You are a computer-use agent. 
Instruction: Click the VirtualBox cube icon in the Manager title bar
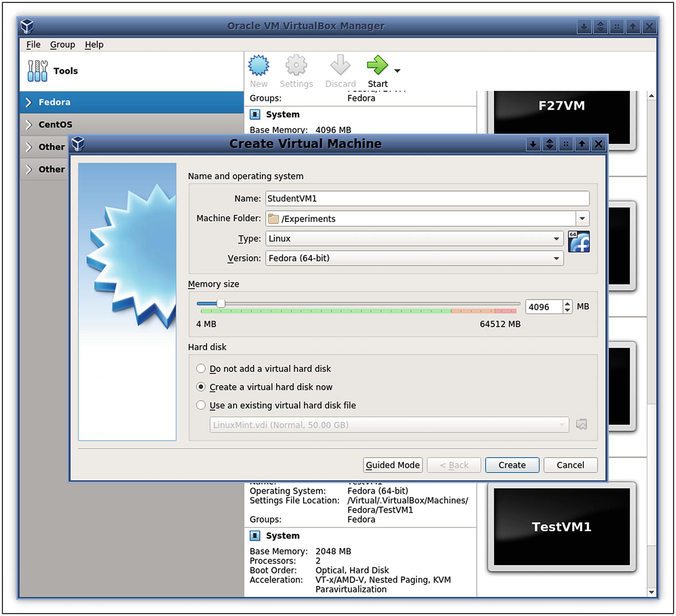pyautogui.click(x=27, y=26)
